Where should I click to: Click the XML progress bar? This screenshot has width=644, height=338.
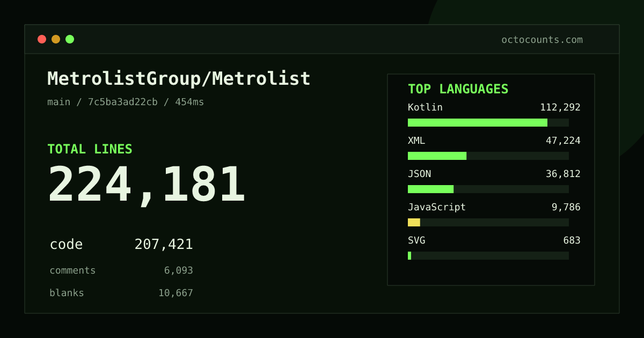point(488,156)
